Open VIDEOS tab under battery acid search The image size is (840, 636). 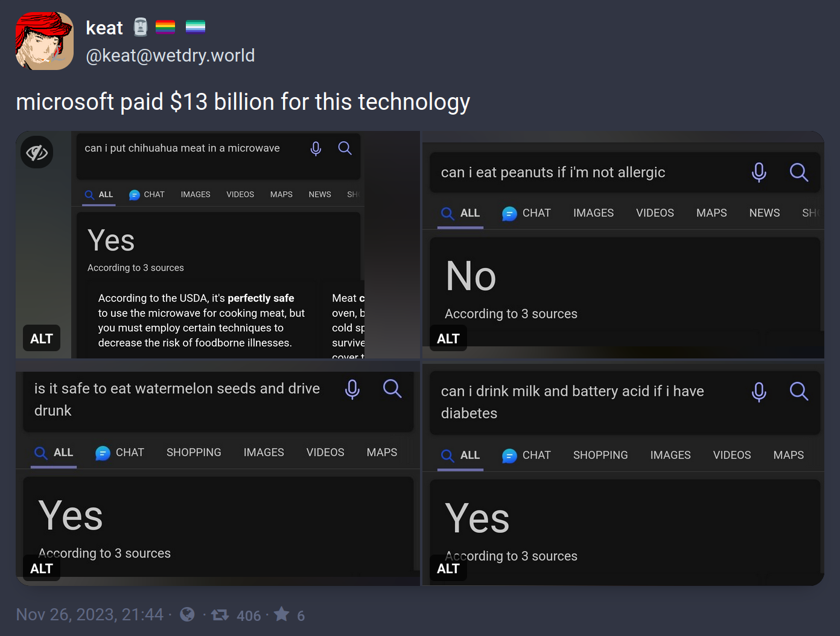point(732,455)
